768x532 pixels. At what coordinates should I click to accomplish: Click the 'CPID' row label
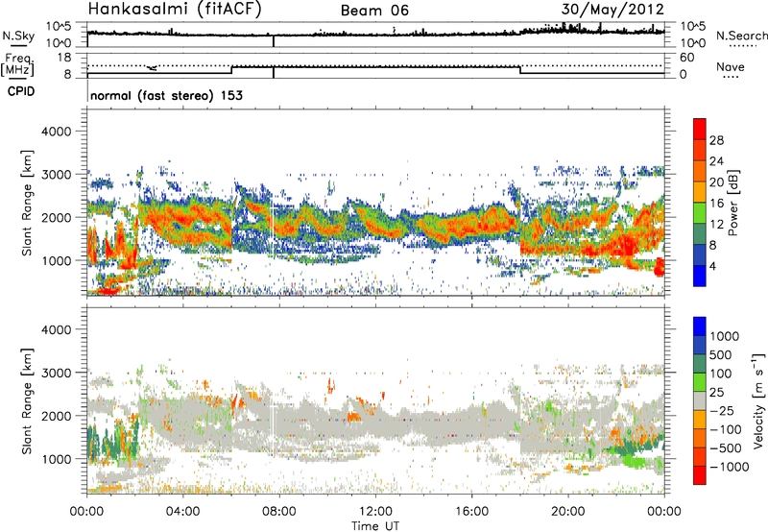[x=21, y=91]
